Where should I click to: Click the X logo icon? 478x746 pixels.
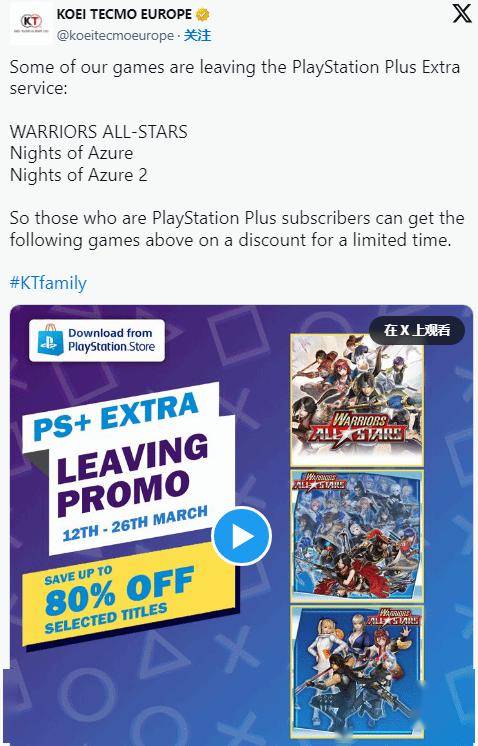[x=461, y=13]
